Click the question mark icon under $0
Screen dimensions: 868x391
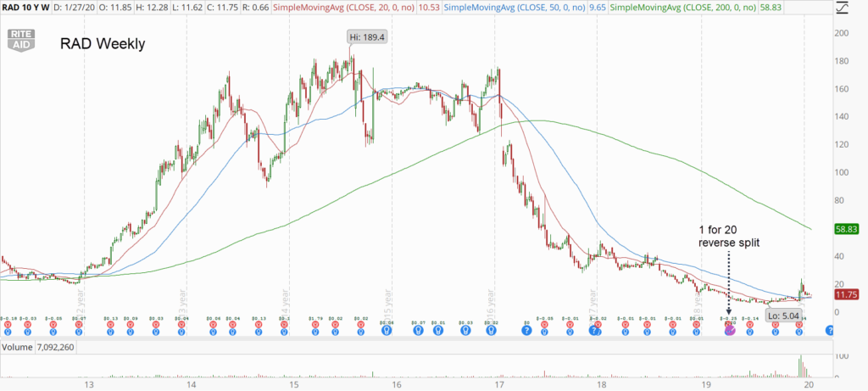pyautogui.click(x=527, y=330)
